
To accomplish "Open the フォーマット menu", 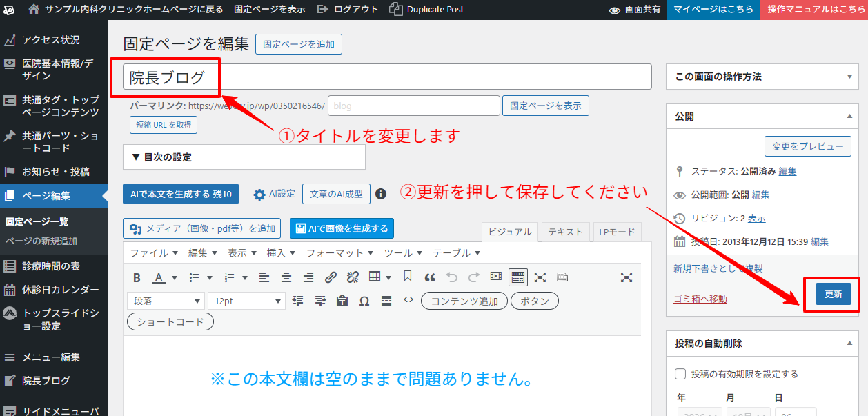I will [x=339, y=253].
